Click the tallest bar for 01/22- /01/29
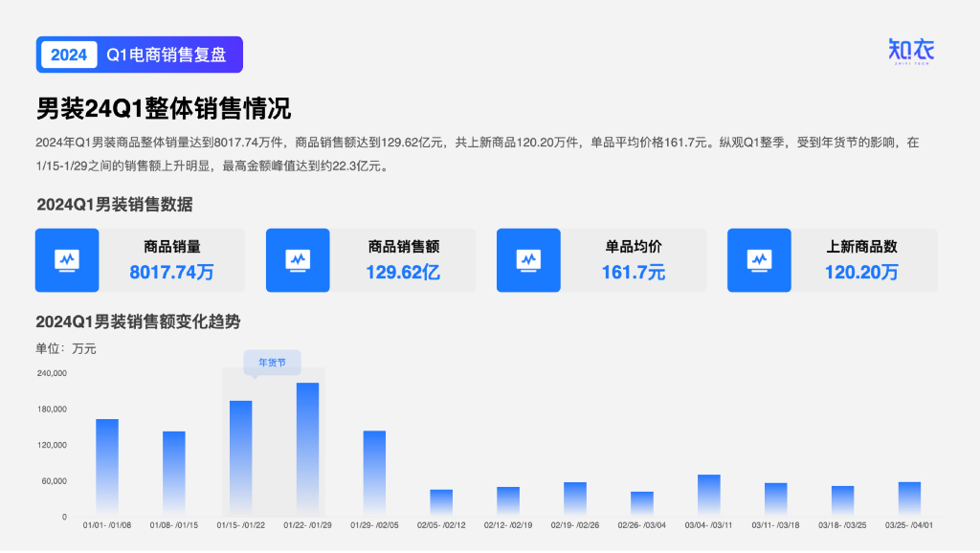 (307, 450)
